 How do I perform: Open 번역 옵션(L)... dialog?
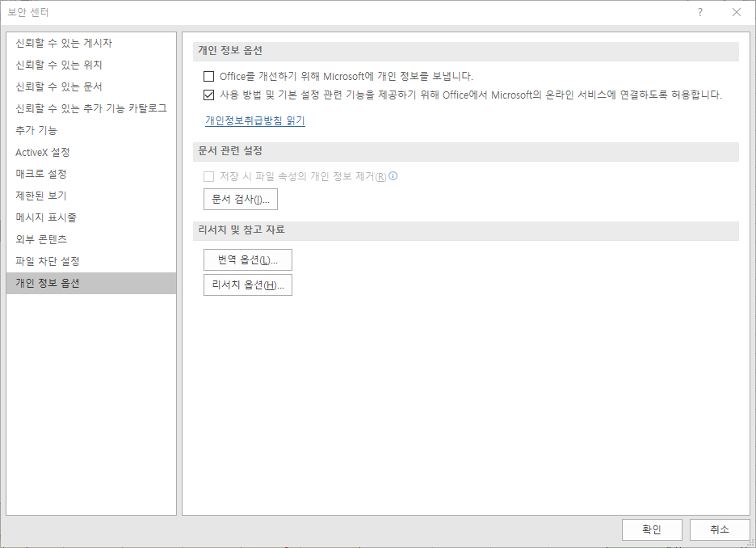click(x=248, y=260)
